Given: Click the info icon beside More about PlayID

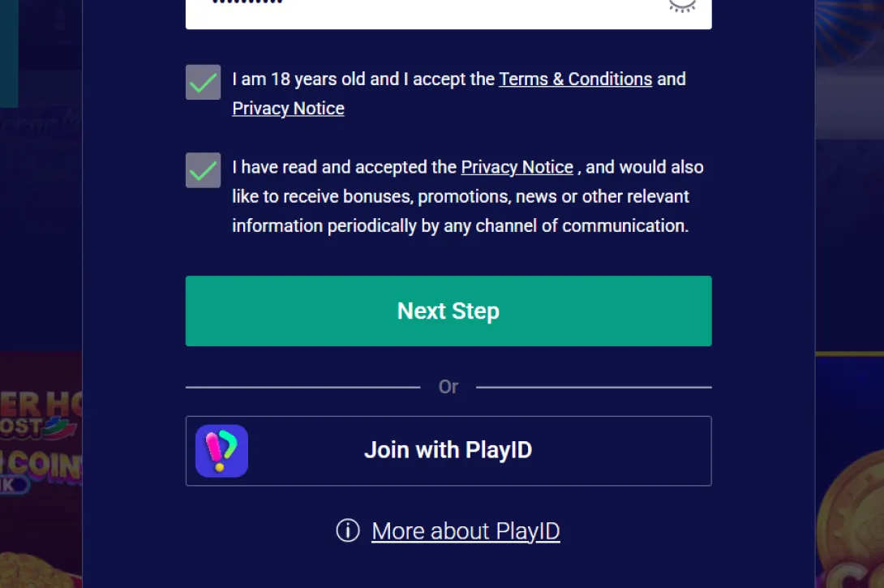Looking at the screenshot, I should [348, 530].
